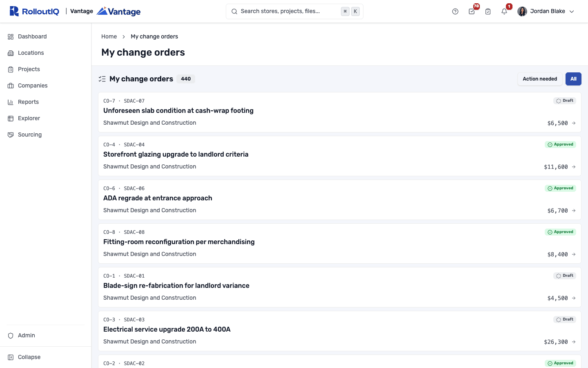Screen dimensions: 588x368
Task: Click arrow next to $6,500
Action: pyautogui.click(x=574, y=123)
